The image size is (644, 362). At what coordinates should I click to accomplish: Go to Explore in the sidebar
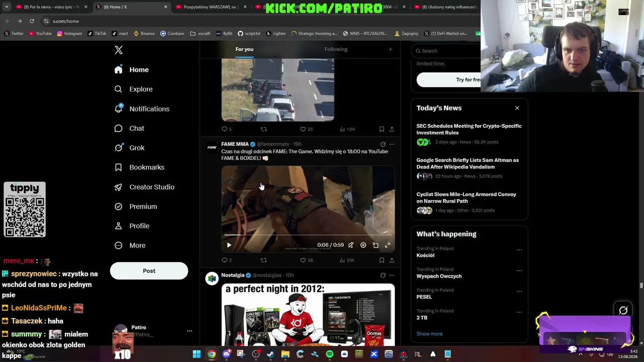tap(134, 89)
